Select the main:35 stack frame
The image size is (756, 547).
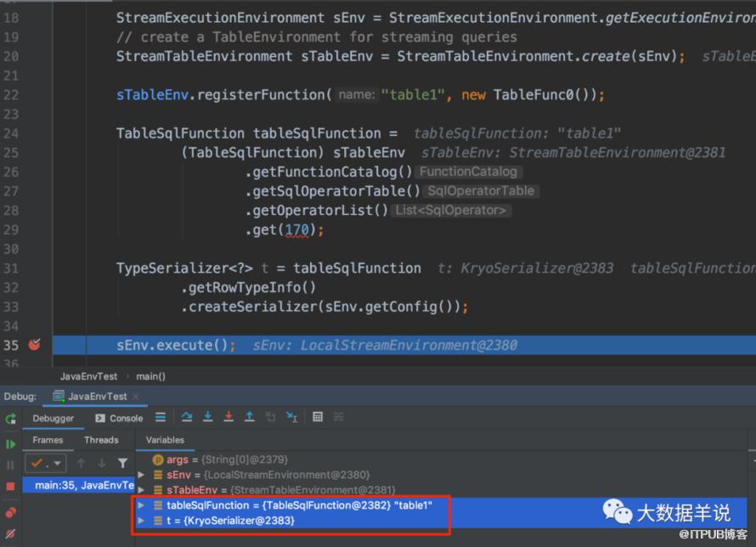click(79, 485)
